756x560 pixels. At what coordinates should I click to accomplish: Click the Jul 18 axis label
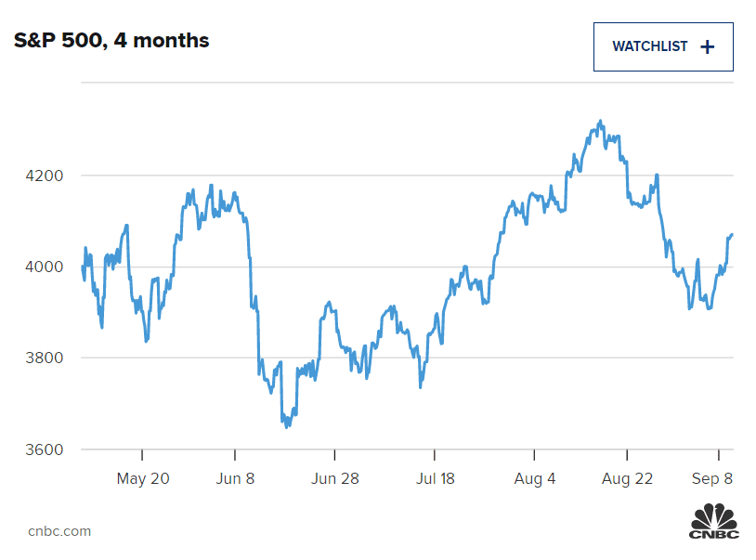435,479
